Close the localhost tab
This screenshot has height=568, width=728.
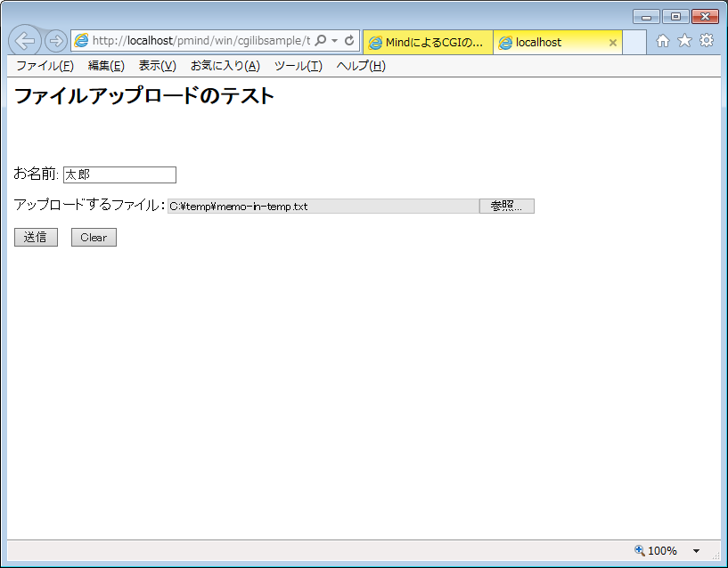(x=613, y=43)
